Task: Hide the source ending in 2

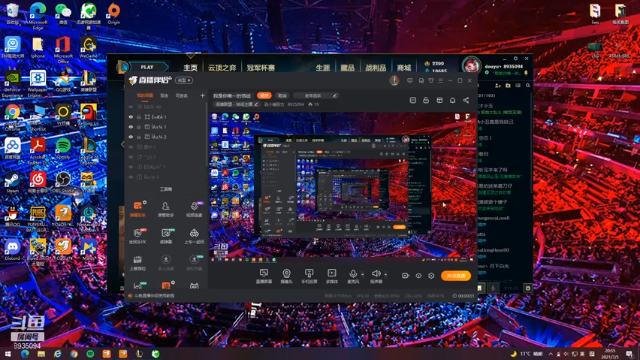Action: pyautogui.click(x=131, y=137)
